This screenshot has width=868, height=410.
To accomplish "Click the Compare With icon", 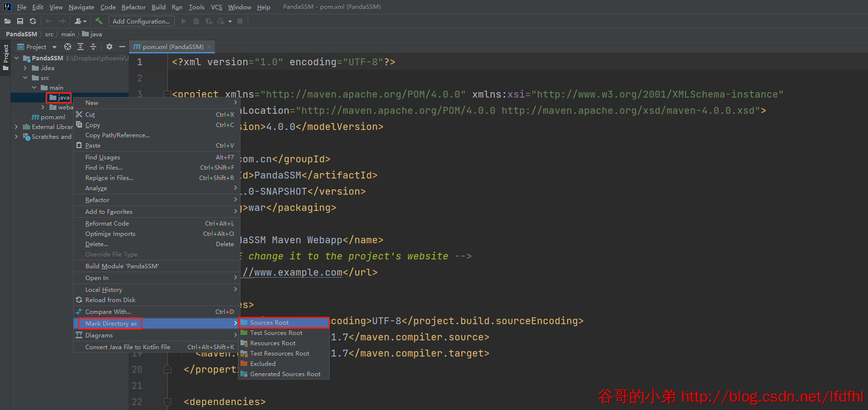I will point(79,311).
